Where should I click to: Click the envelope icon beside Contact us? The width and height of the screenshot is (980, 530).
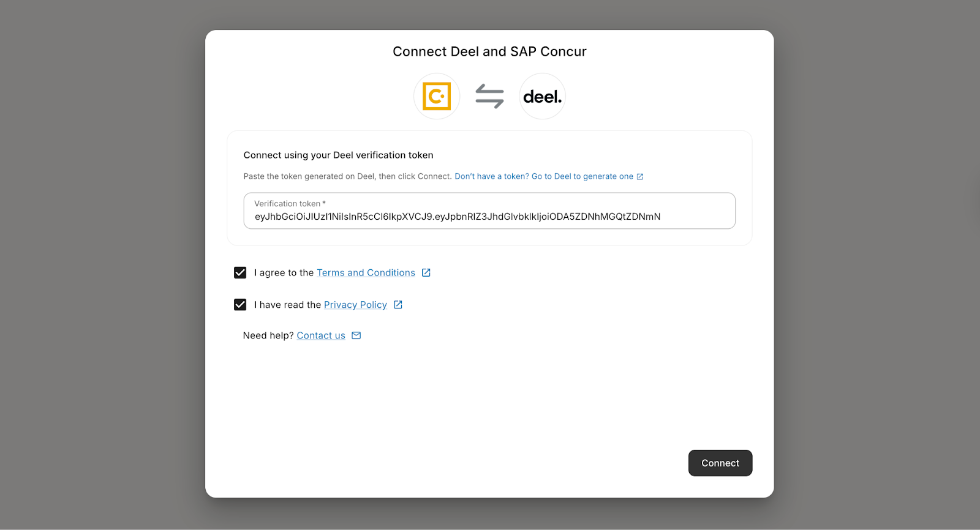(x=356, y=335)
